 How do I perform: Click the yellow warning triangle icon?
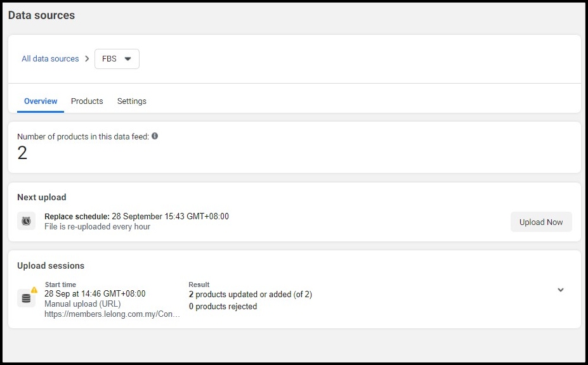pyautogui.click(x=34, y=290)
